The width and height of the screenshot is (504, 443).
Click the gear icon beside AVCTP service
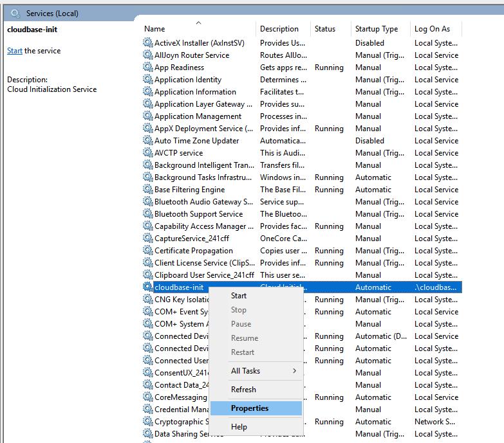[148, 152]
